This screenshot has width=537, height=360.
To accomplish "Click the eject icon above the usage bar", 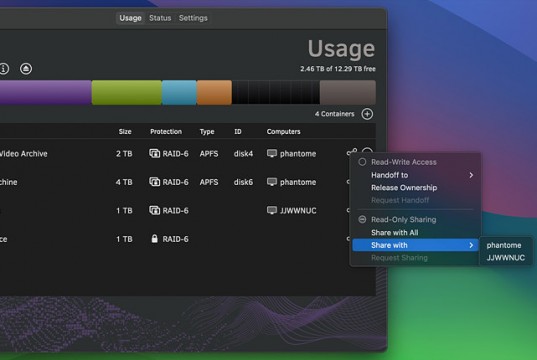I will point(26,69).
